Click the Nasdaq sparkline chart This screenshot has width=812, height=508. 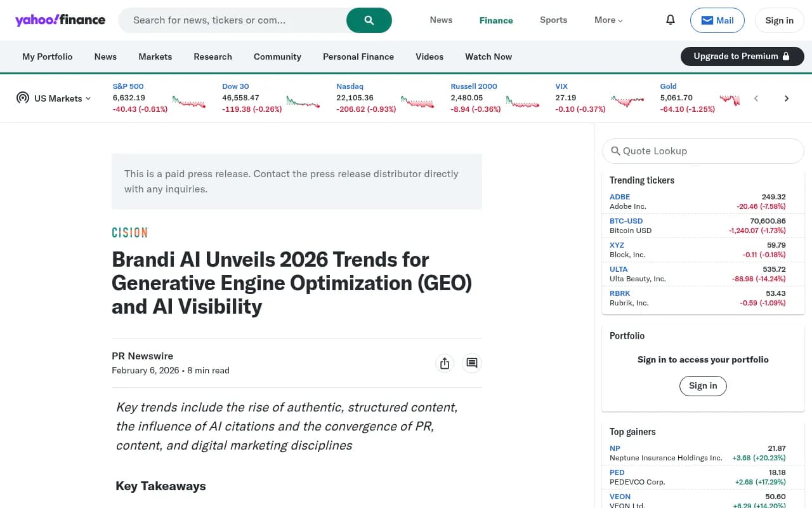click(417, 100)
